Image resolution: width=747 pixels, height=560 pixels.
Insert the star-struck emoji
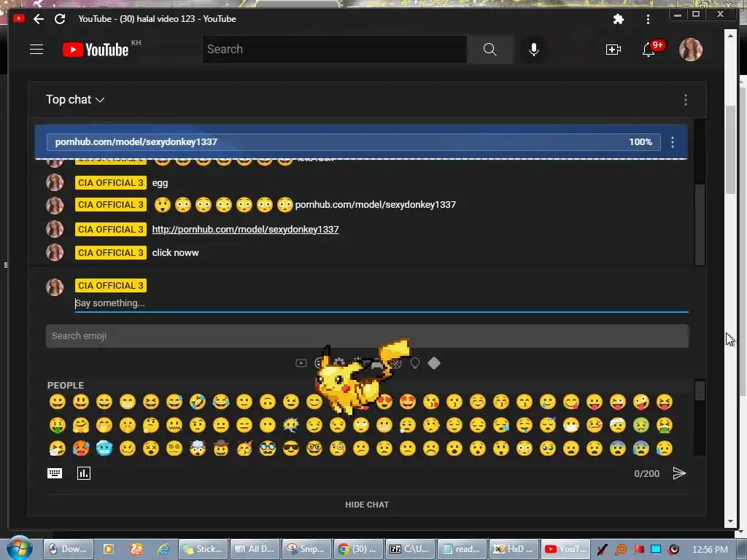tap(407, 402)
